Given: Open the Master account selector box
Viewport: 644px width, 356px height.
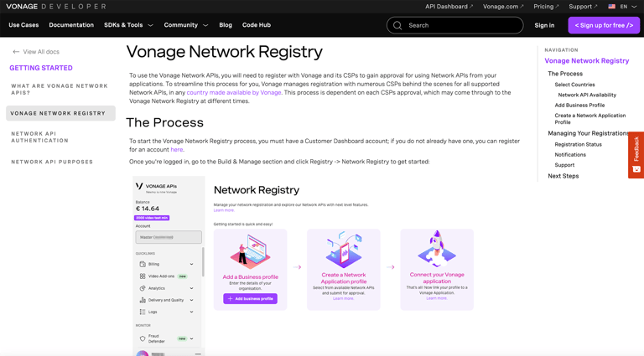Looking at the screenshot, I should [x=169, y=237].
